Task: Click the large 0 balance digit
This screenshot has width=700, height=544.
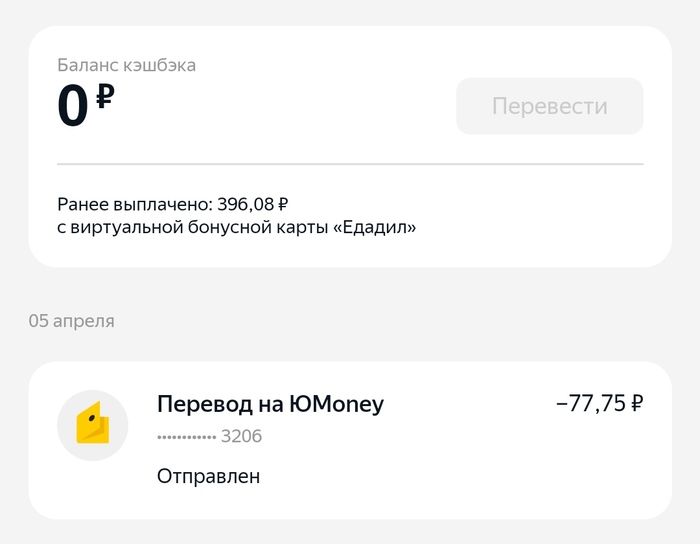Action: coord(73,108)
